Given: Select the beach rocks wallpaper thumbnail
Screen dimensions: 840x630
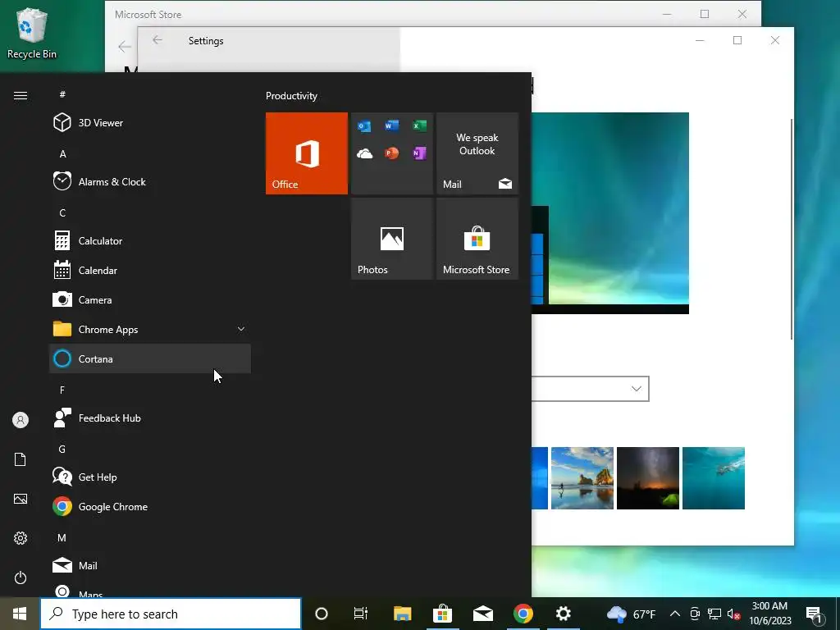Looking at the screenshot, I should (x=582, y=478).
